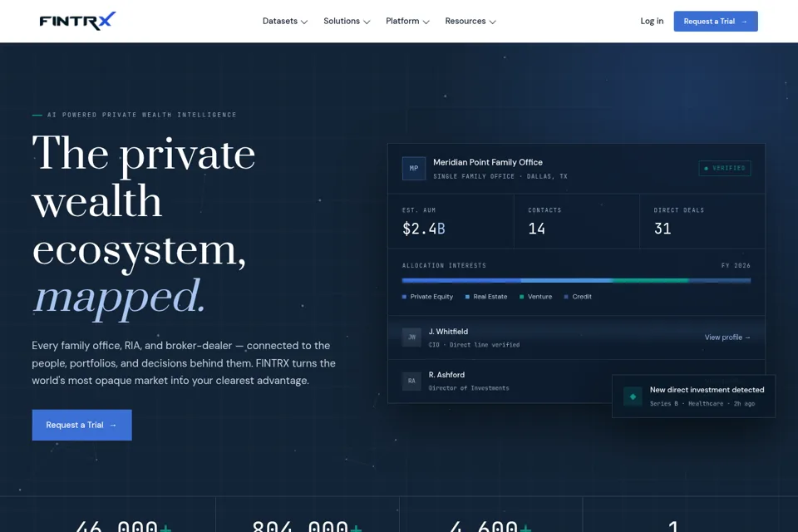Open the Solutions menu
The width and height of the screenshot is (798, 532).
tap(347, 21)
